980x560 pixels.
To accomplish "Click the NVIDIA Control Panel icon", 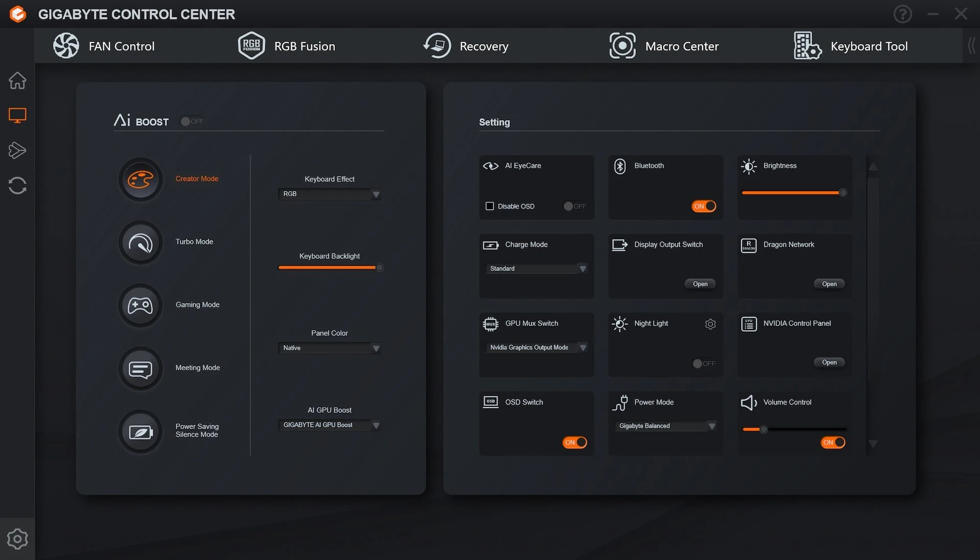I will pos(749,324).
